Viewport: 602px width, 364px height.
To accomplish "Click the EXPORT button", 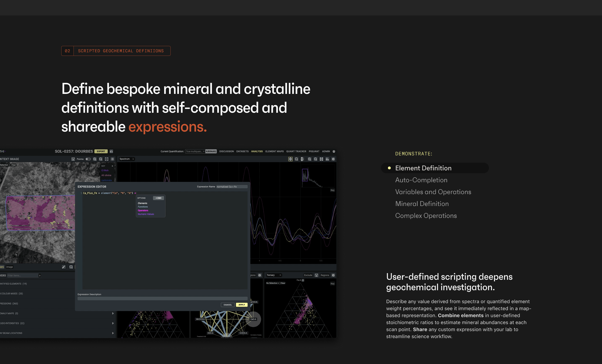I will pyautogui.click(x=101, y=152).
